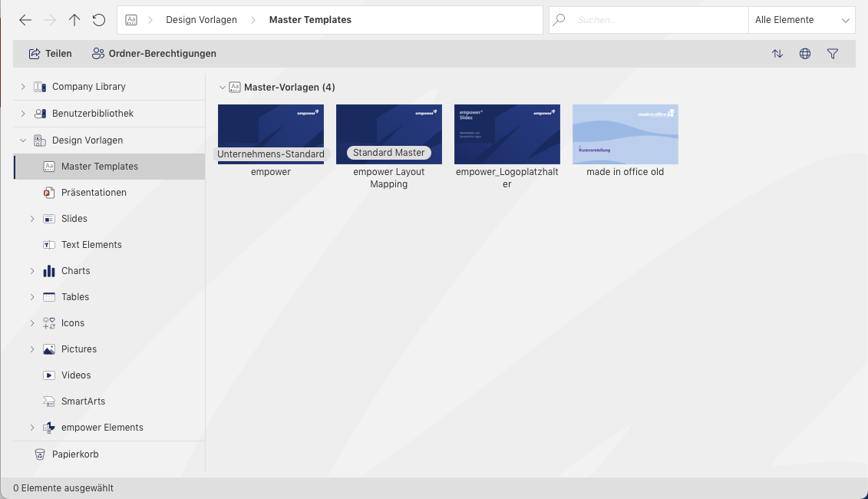868x499 pixels.
Task: Select the empower master template thumbnail
Action: (271, 134)
